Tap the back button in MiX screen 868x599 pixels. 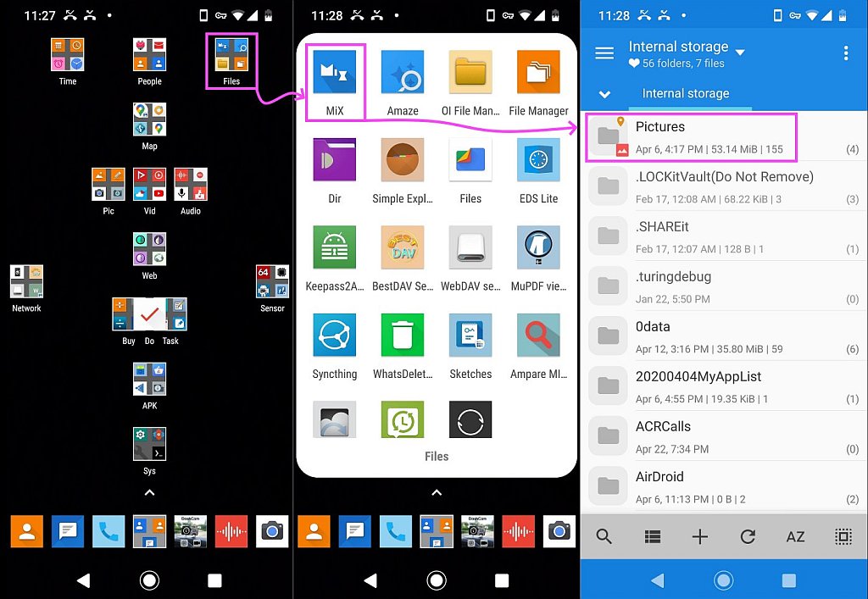(x=658, y=580)
